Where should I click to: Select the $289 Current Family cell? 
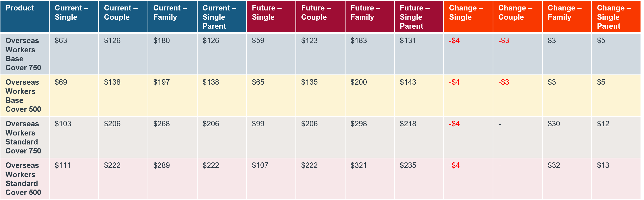point(162,165)
